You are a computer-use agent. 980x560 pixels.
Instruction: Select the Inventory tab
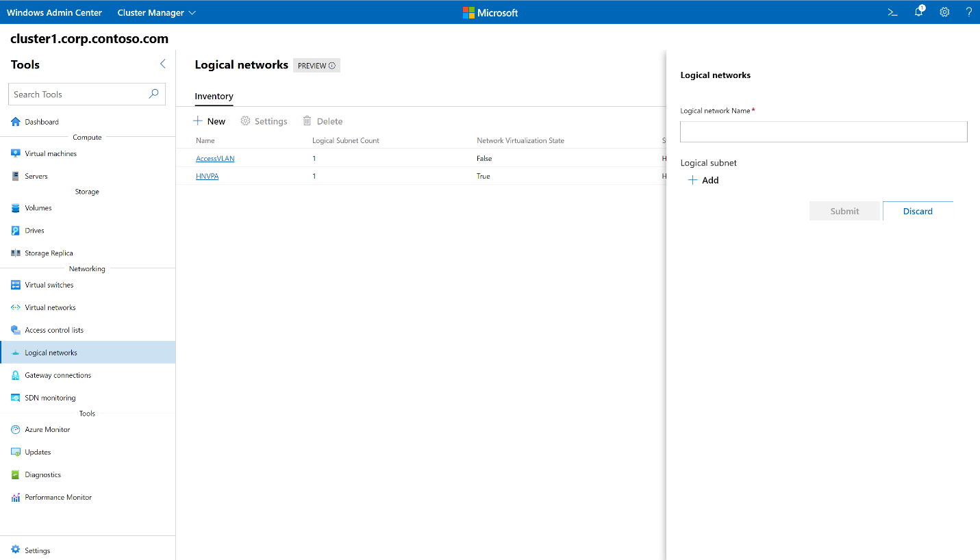pyautogui.click(x=214, y=97)
